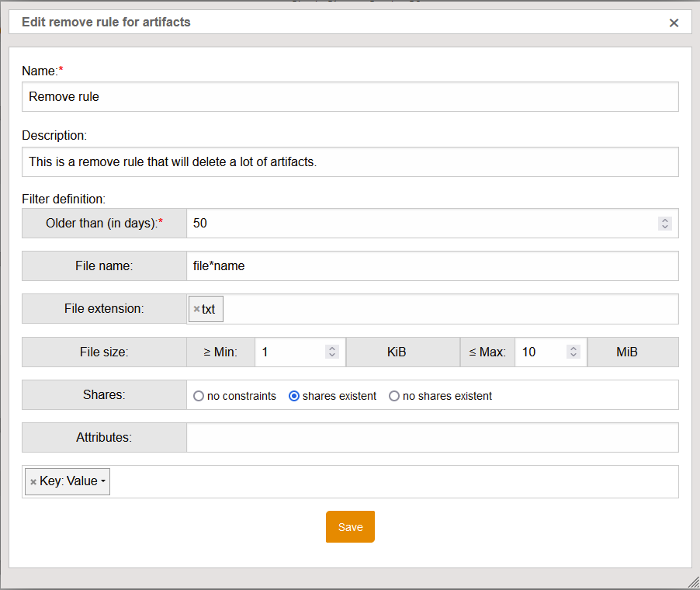
Task: Click the spinner on Older than days
Action: [x=664, y=224]
